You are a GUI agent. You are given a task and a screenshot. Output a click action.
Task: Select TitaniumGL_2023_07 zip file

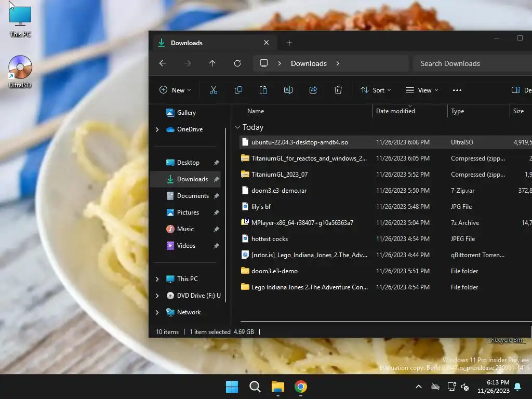pyautogui.click(x=385, y=175)
